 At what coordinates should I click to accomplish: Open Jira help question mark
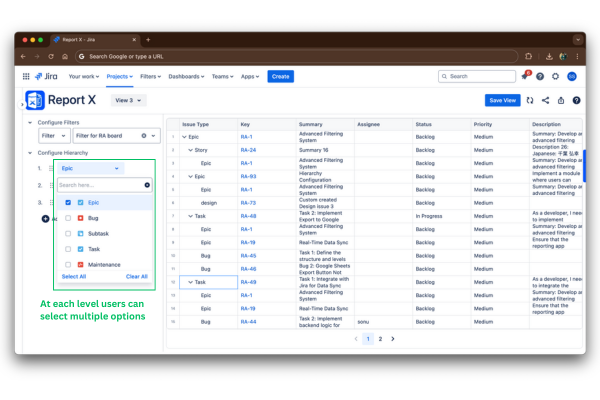click(x=540, y=77)
